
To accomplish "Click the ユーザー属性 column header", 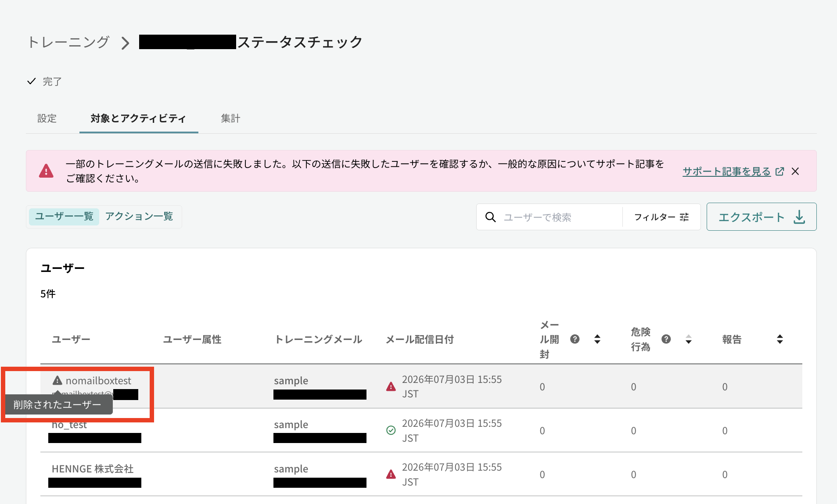I will click(192, 339).
